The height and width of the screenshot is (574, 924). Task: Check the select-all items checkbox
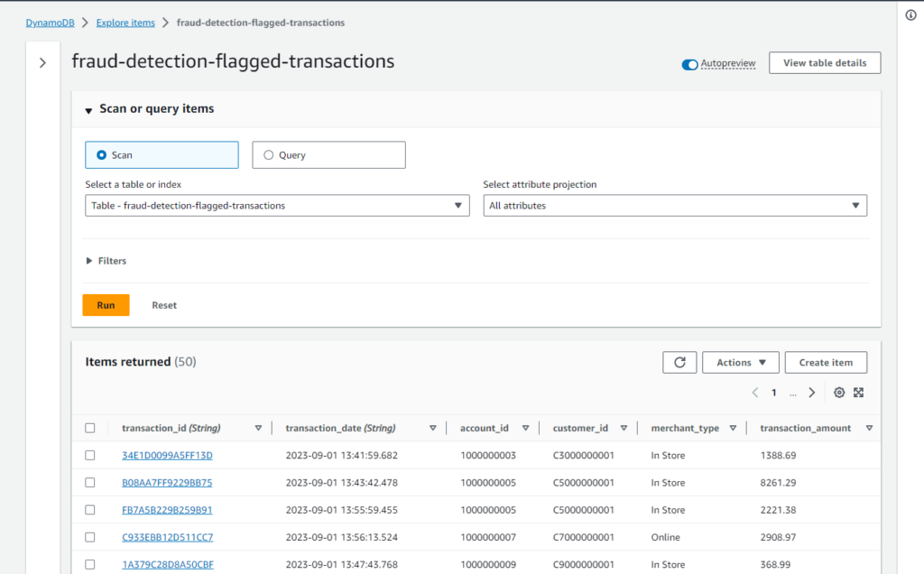coord(89,428)
